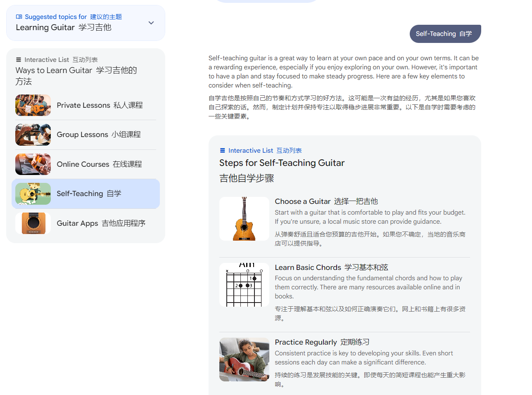This screenshot has width=532, height=395.
Task: Click the Self-Teaching pixel guitar thumbnail
Action: click(33, 194)
